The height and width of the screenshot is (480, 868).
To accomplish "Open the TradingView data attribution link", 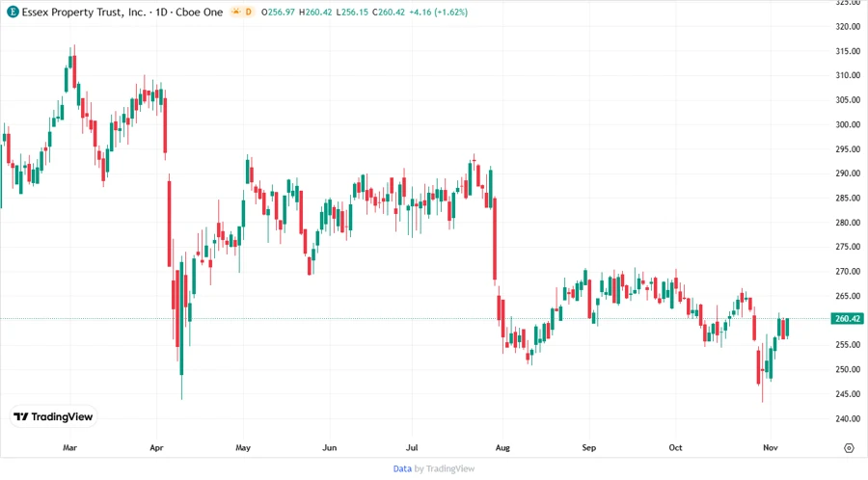I will pyautogui.click(x=402, y=469).
